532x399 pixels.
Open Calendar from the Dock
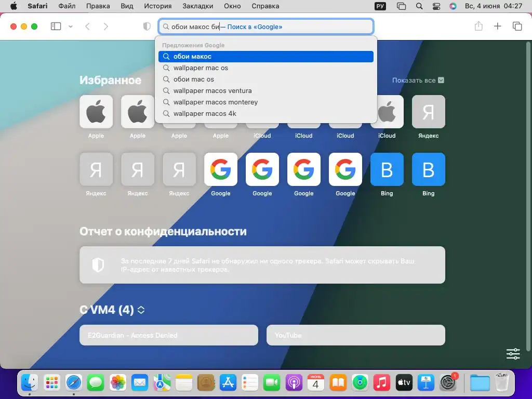(x=316, y=383)
